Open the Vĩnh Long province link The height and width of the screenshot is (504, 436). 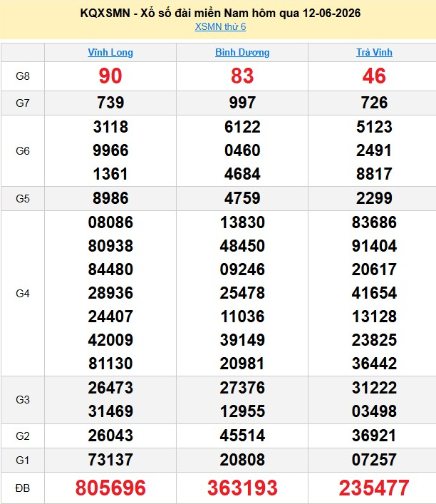click(x=110, y=52)
